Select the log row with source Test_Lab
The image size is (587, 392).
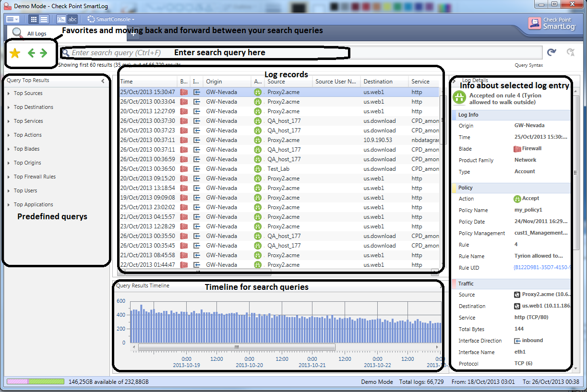[x=279, y=169]
